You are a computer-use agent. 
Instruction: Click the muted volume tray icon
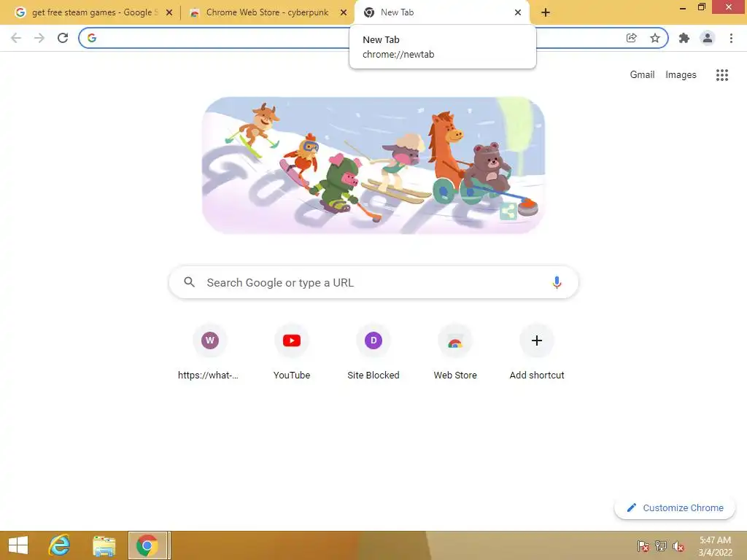678,545
